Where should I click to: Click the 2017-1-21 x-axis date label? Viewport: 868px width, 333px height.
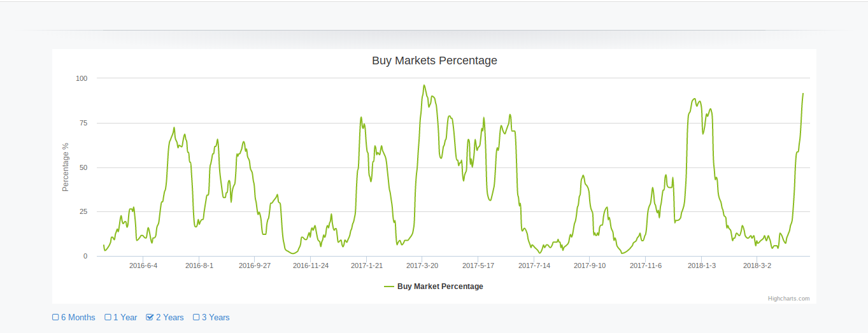(x=367, y=266)
